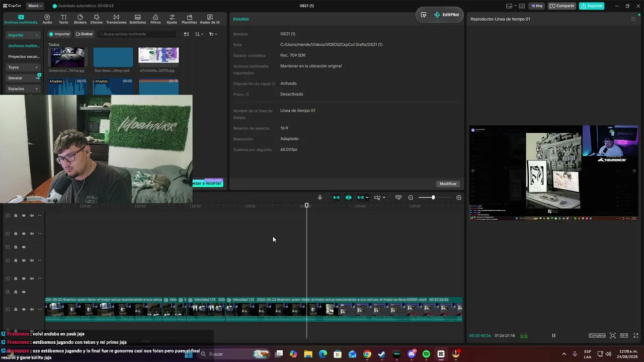Open the Audio tab in top toolbar
644x362 pixels.
[x=47, y=19]
